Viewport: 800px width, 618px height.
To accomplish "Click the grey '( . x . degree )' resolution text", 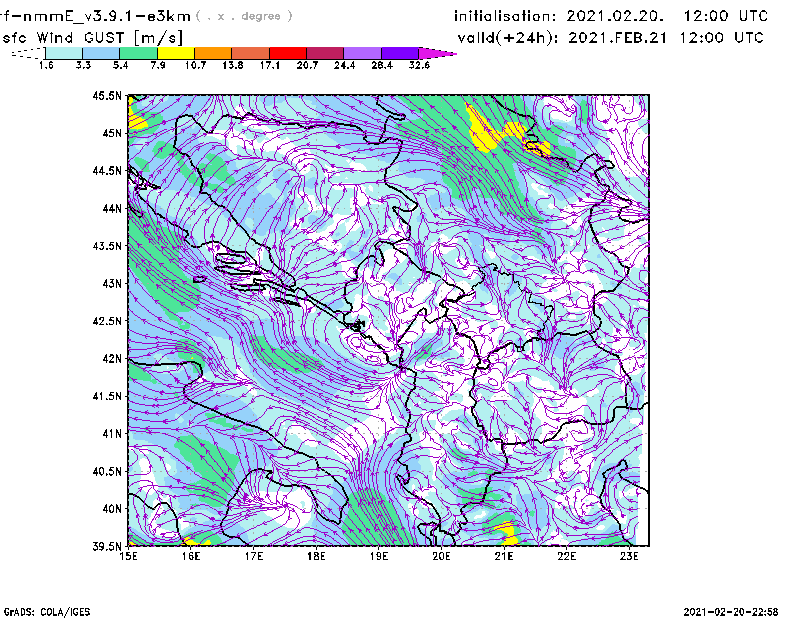I will (244, 16).
